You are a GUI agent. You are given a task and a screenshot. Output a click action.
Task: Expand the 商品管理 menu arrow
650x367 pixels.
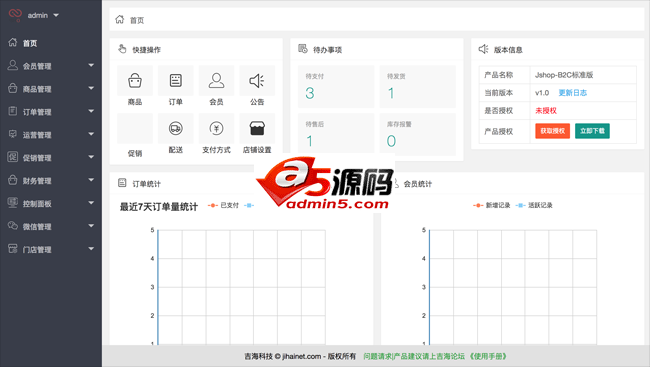point(91,88)
